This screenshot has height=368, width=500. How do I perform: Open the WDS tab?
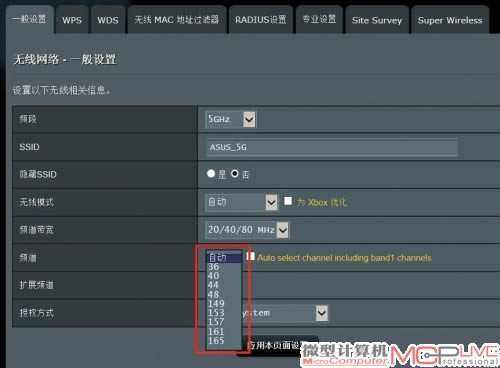pos(108,20)
